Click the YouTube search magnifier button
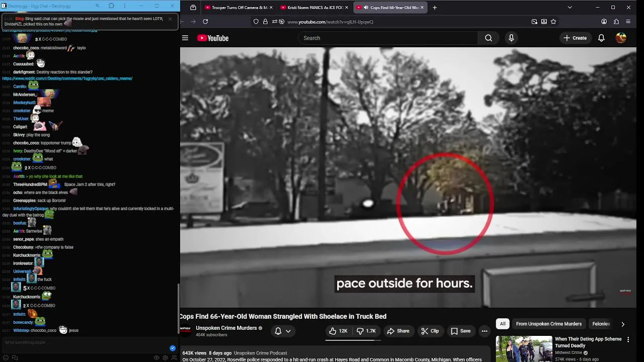This screenshot has height=362, width=644. (489, 38)
